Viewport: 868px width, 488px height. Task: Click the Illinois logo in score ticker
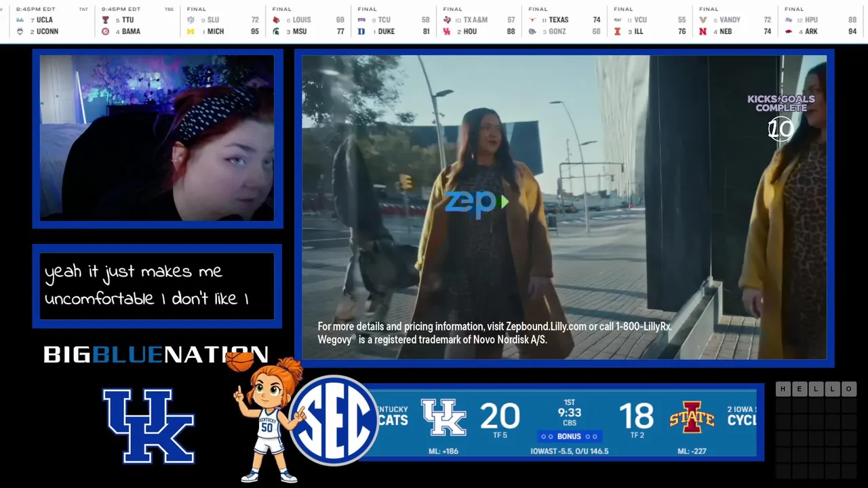618,31
